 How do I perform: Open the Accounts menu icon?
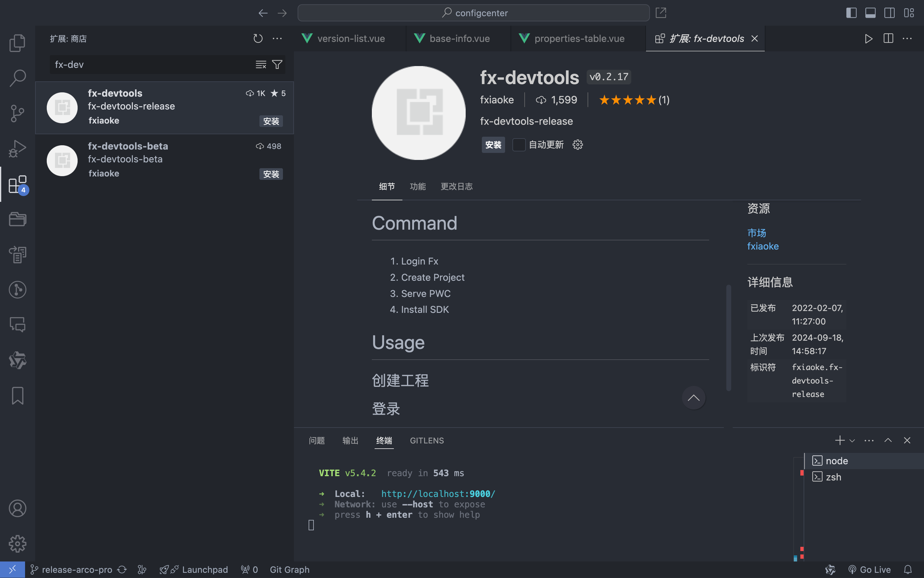click(x=17, y=508)
